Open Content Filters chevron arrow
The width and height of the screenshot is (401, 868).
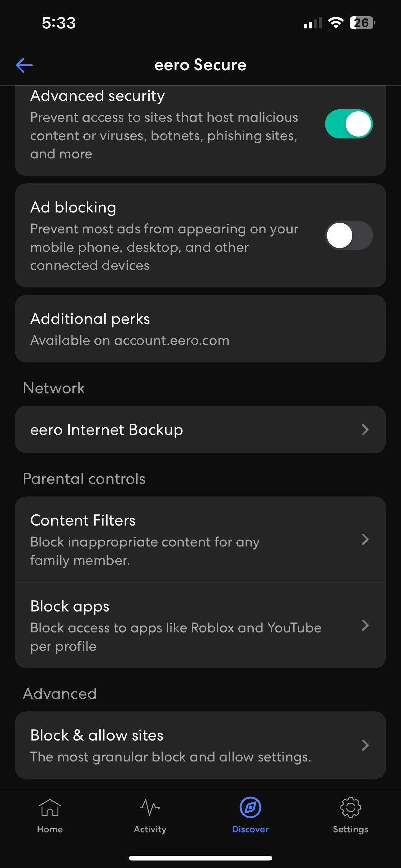tap(365, 540)
